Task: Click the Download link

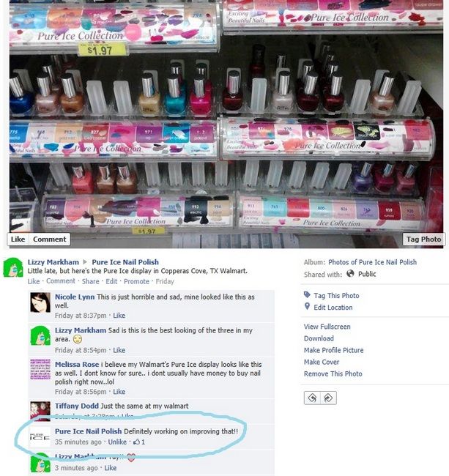Action: tap(319, 338)
